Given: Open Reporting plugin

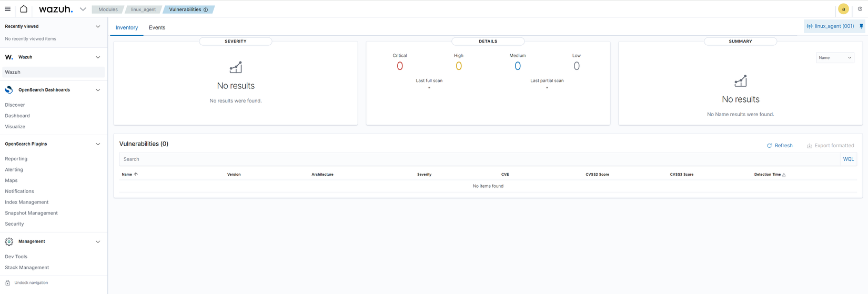Looking at the screenshot, I should [16, 159].
